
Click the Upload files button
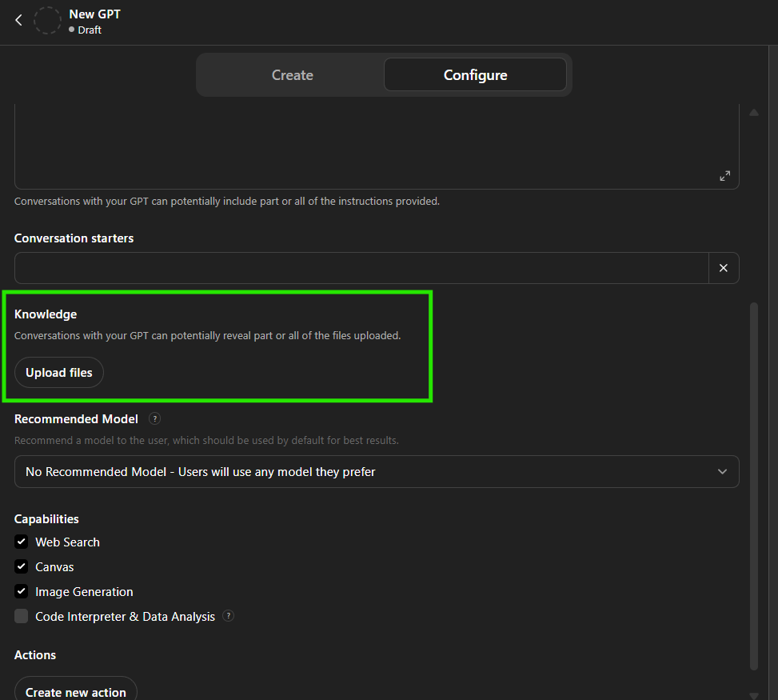pos(58,372)
